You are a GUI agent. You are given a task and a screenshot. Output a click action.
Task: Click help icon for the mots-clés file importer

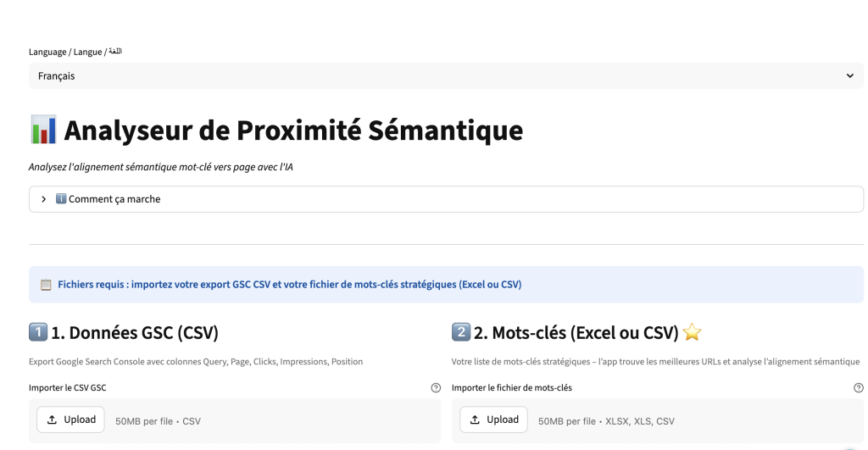859,388
